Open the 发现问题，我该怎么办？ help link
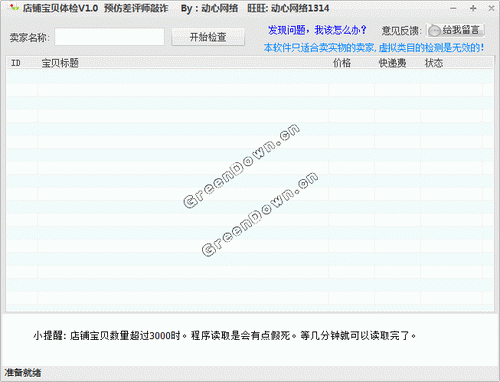Screen dimensions: 500x382 (x=317, y=30)
